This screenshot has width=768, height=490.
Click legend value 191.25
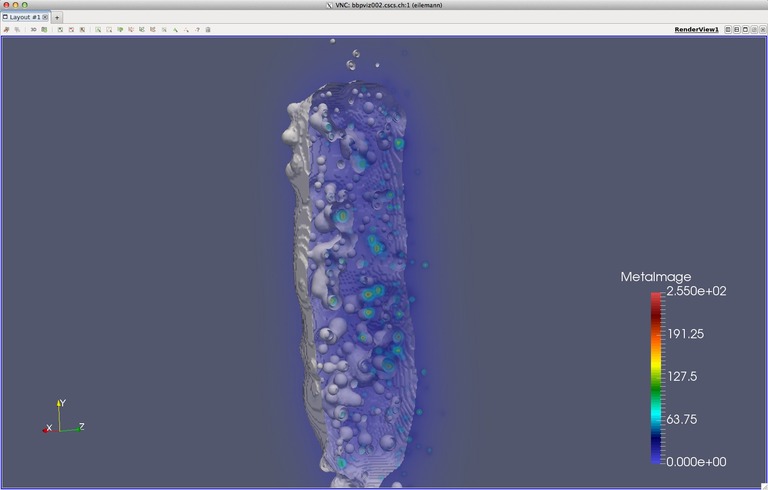686,334
